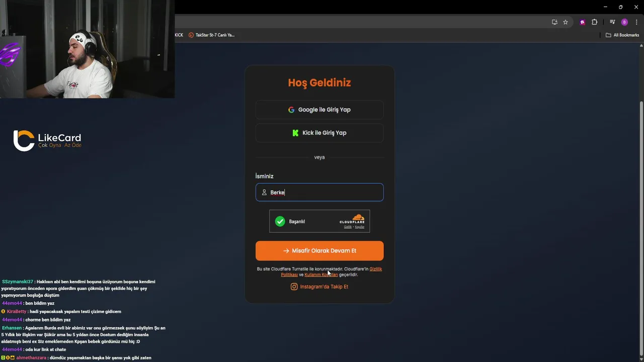Sign in with the Google button
Viewport: 644px width, 362px height.
tap(319, 110)
